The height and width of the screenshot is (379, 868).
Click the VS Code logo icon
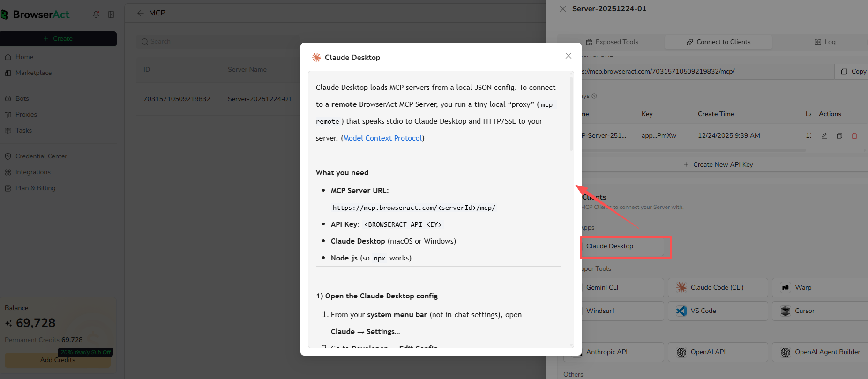click(x=681, y=311)
